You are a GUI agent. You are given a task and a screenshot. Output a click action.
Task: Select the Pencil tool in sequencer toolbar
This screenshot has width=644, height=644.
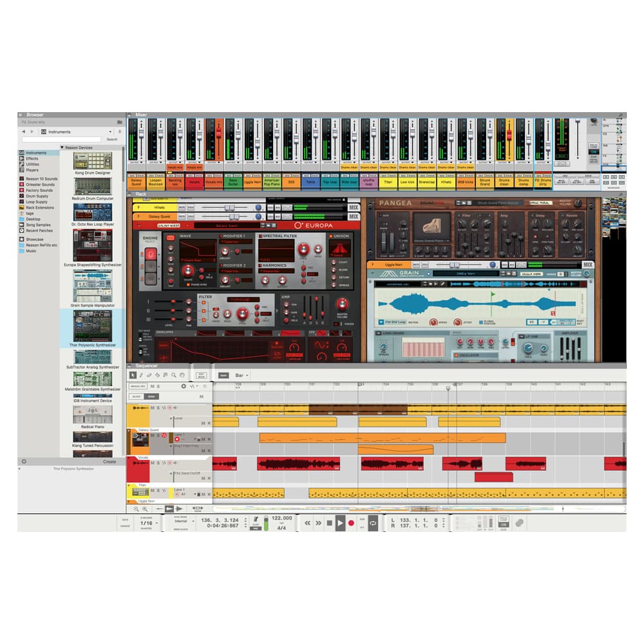141,375
